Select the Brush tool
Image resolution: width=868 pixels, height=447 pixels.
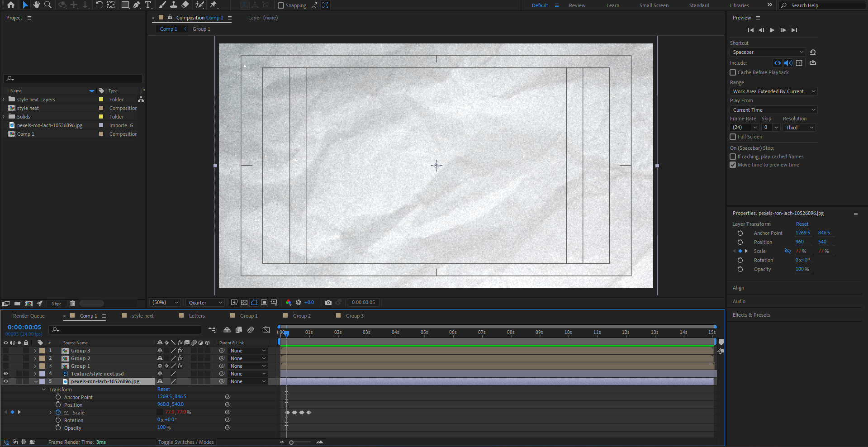tap(162, 5)
